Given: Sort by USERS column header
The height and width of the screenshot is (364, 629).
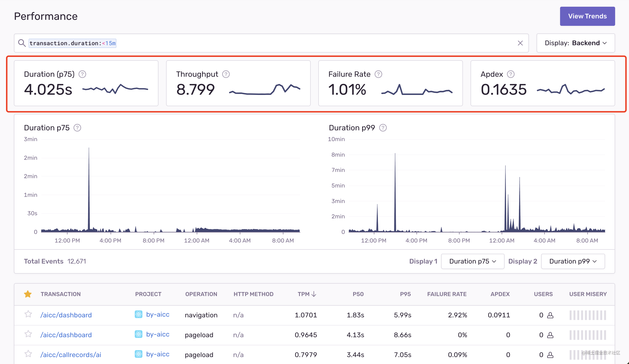Looking at the screenshot, I should [x=543, y=294].
